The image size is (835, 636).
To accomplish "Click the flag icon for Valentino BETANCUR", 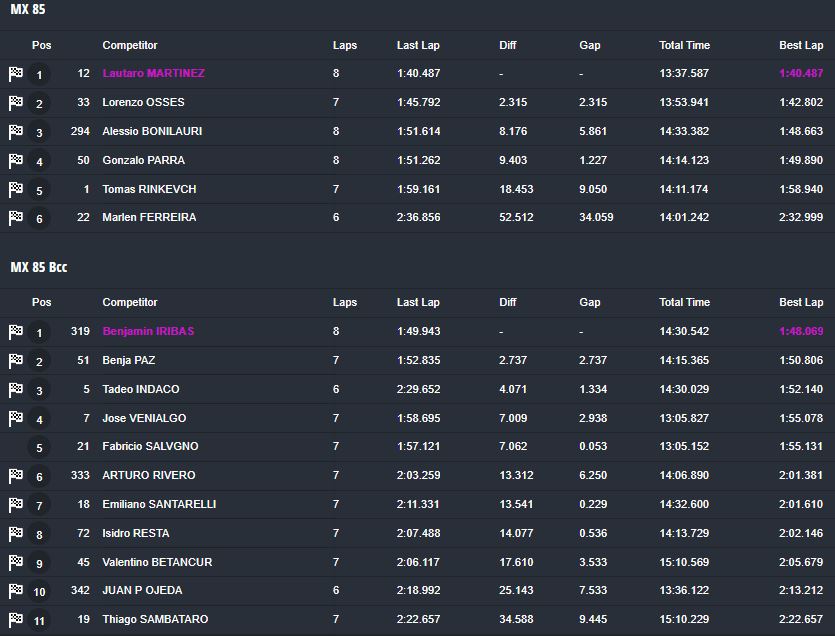I will [15, 563].
